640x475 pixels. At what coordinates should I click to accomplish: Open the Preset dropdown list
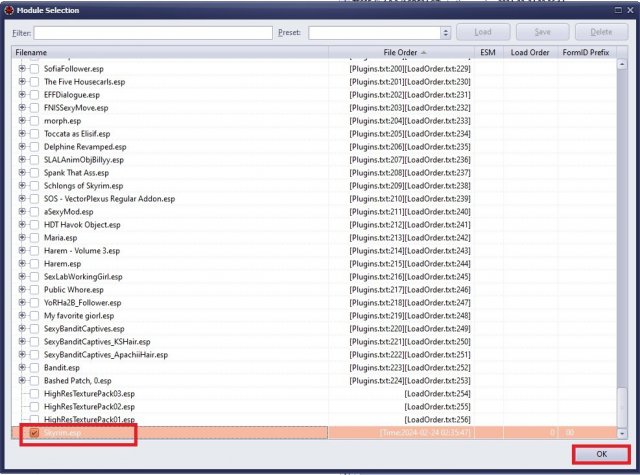pos(445,33)
